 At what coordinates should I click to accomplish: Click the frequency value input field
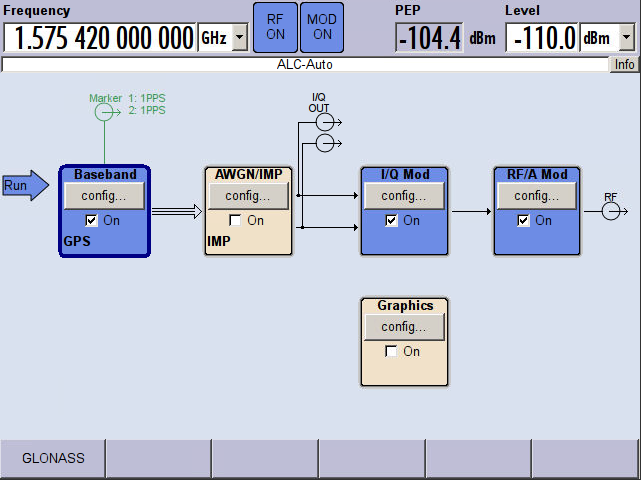(100, 39)
